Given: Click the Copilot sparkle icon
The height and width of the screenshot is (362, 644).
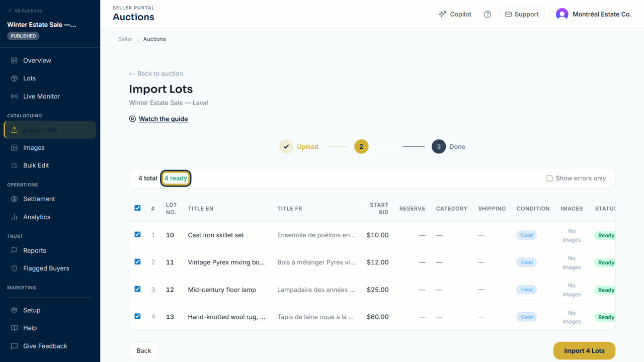Looking at the screenshot, I should (x=442, y=14).
